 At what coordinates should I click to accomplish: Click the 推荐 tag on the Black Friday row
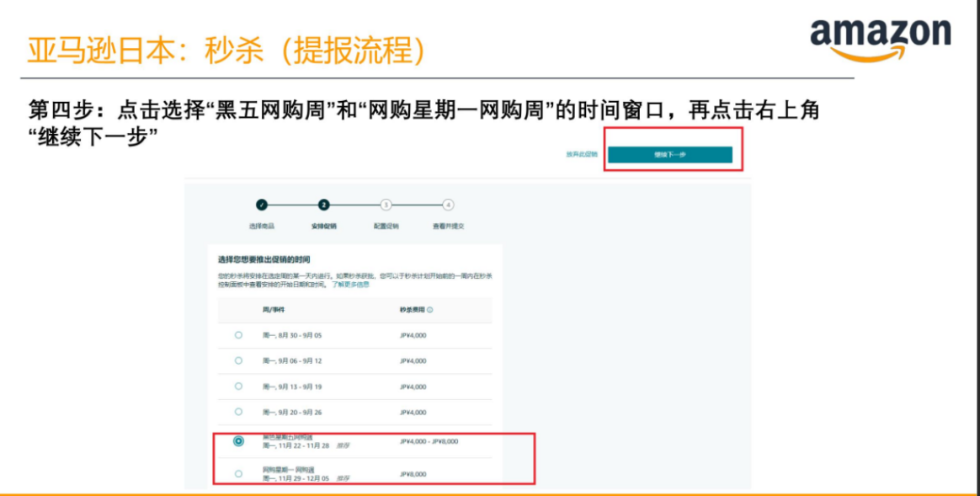pos(344,445)
